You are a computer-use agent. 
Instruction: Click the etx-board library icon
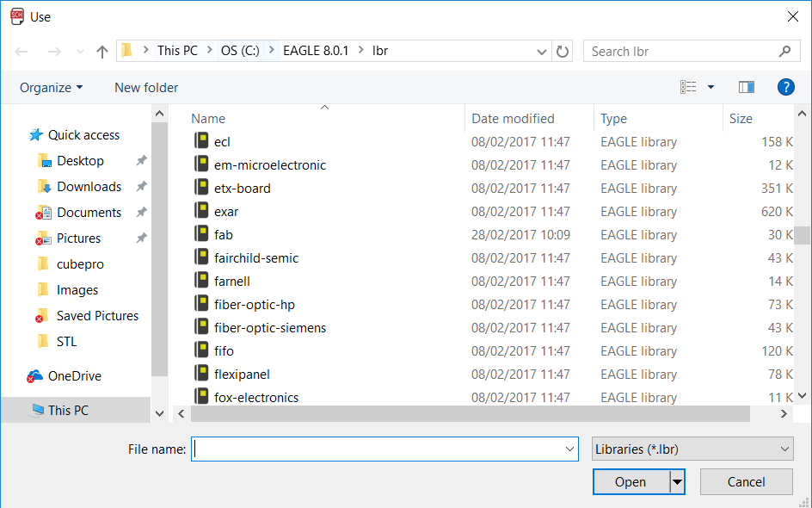point(201,187)
